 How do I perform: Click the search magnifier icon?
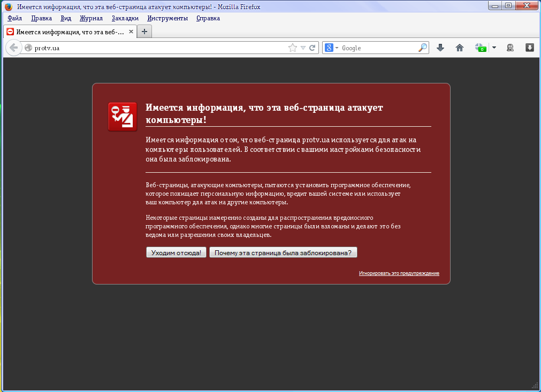coord(423,48)
